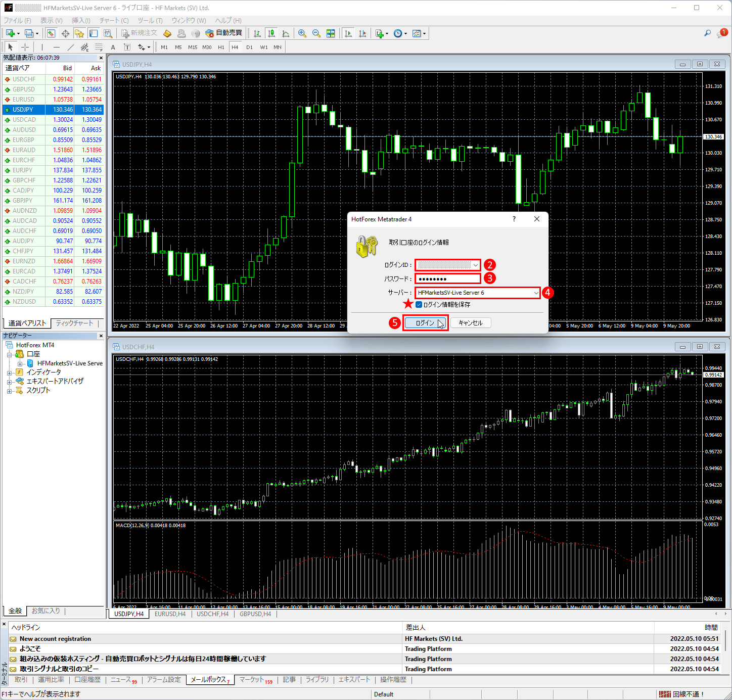Screen dimensions: 732x700
Task: Select the crosshair cursor tool
Action: [25, 47]
